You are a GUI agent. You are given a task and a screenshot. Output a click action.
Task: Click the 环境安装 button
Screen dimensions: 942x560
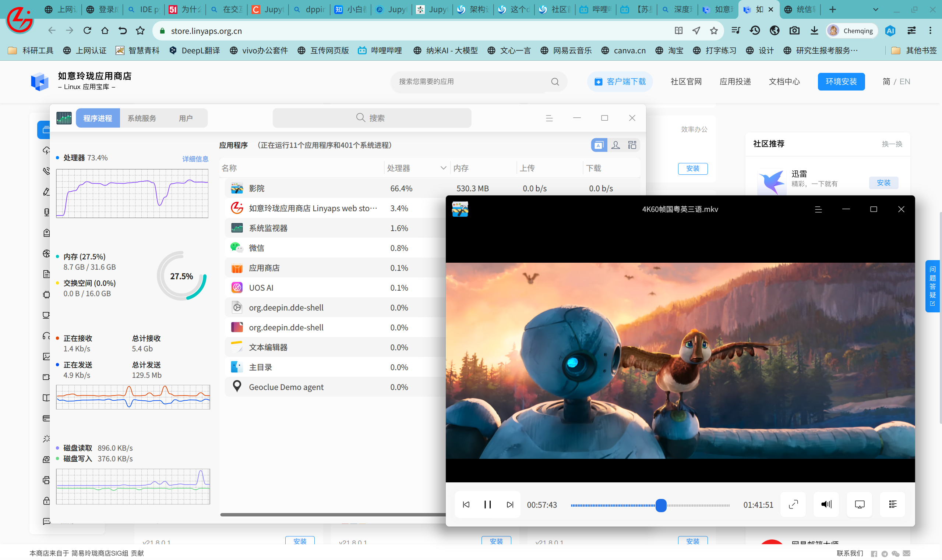click(841, 82)
